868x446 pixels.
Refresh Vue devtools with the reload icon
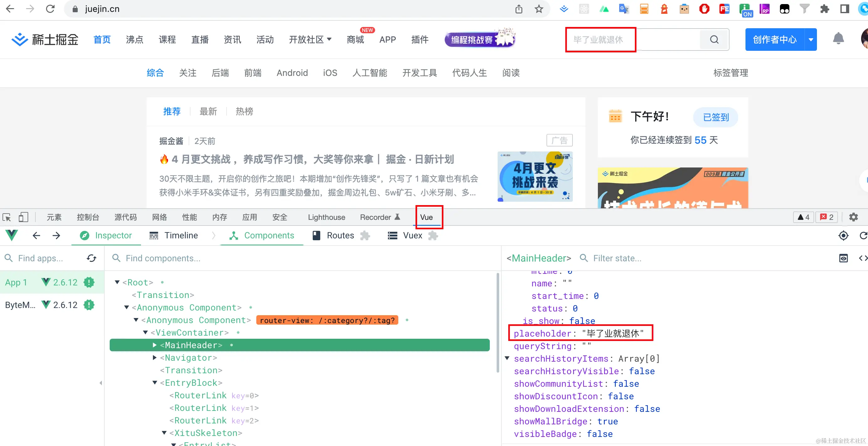click(x=863, y=235)
